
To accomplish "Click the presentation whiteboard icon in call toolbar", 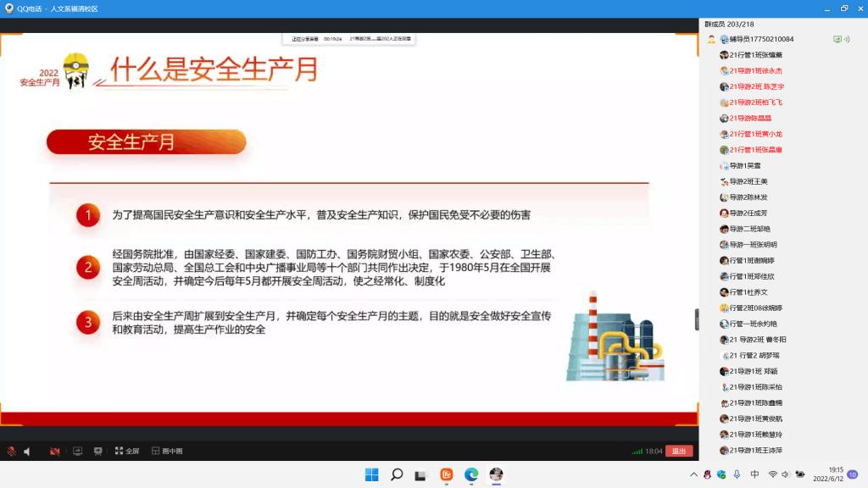I will pos(98,452).
